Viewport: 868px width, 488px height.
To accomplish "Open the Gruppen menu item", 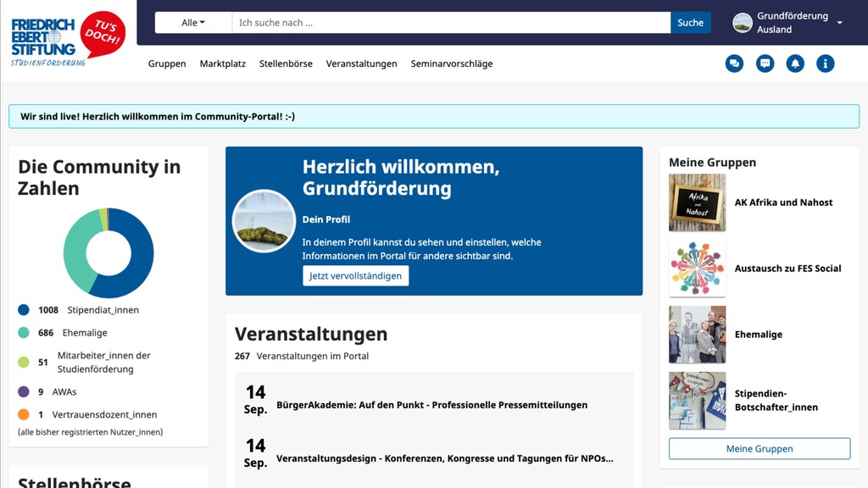I will (167, 64).
